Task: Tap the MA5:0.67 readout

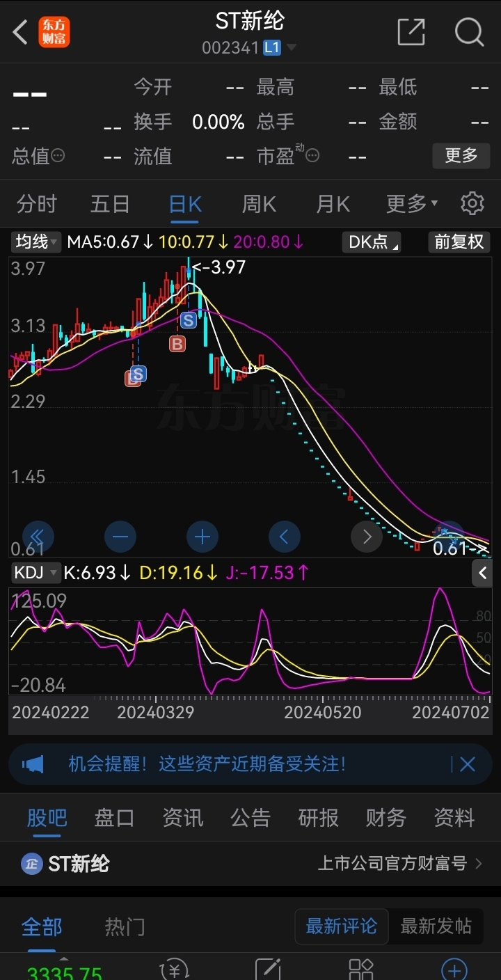Action: (x=110, y=242)
